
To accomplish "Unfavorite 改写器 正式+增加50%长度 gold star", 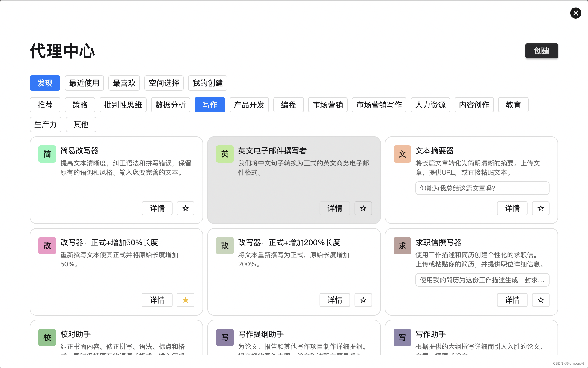I will [185, 300].
